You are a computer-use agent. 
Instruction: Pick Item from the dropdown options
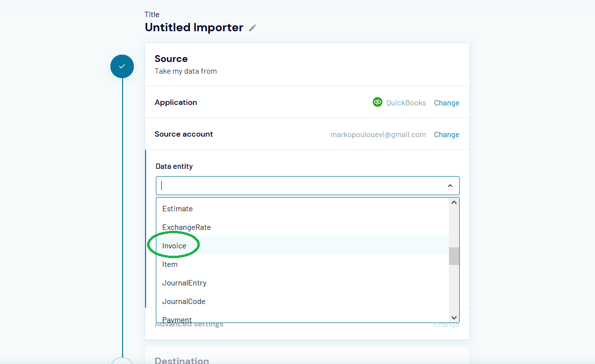point(170,264)
